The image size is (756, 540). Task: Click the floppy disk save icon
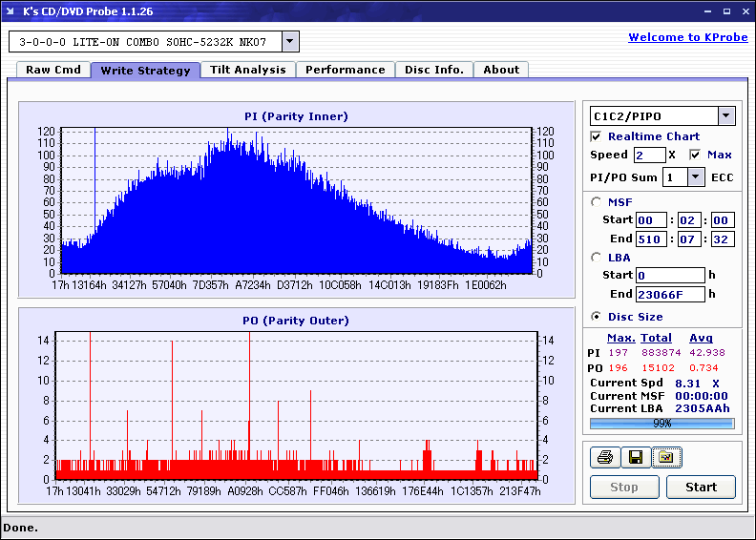pos(634,458)
